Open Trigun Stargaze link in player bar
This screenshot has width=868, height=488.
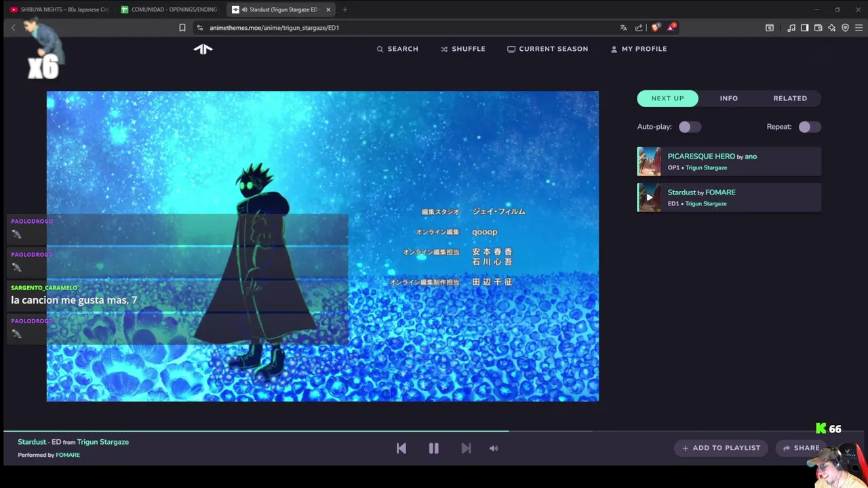point(103,442)
